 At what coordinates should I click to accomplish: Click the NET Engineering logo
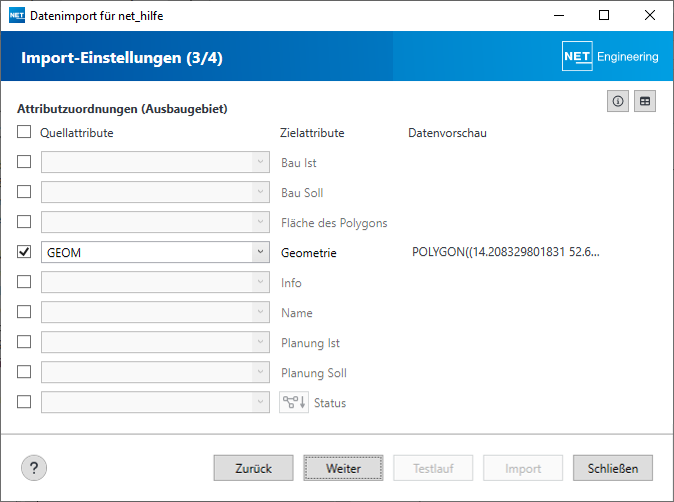coord(610,56)
